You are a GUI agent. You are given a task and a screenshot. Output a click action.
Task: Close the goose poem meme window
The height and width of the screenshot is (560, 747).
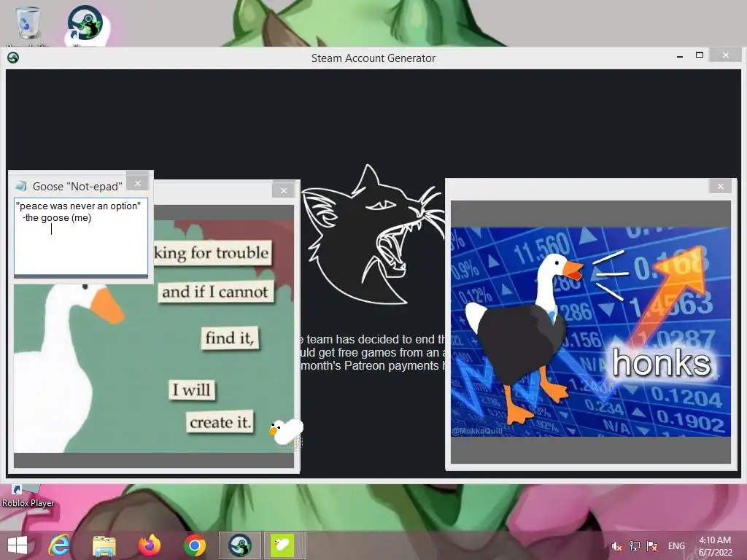click(x=284, y=190)
